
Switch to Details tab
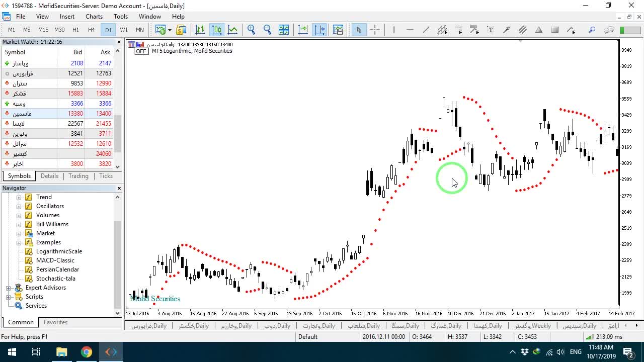49,176
